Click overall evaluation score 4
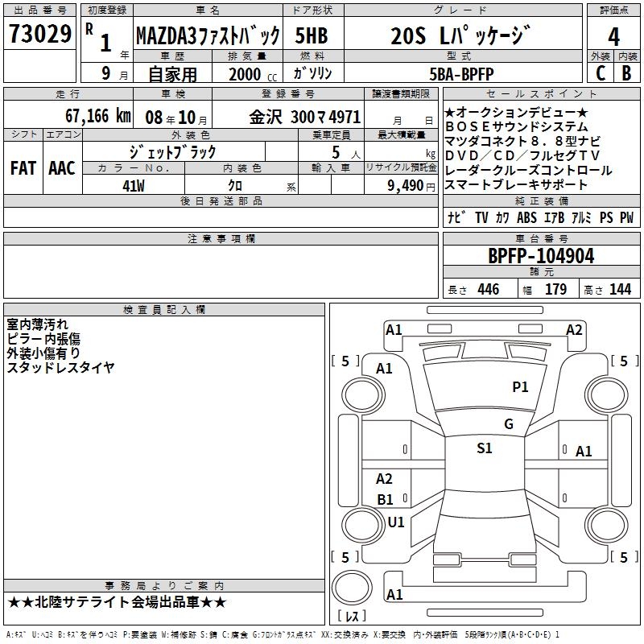 click(x=613, y=37)
